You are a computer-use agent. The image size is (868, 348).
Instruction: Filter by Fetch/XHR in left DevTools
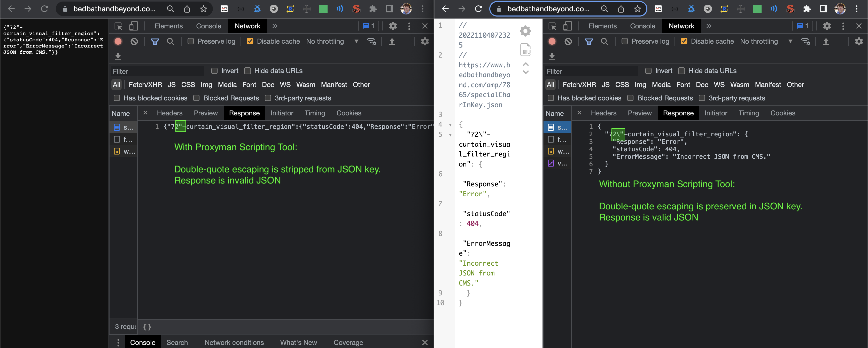145,85
